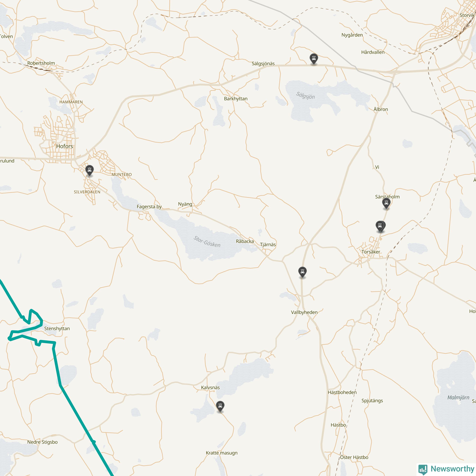Click the car crash marker near Sälgsjönäs
The image size is (476, 476).
pos(314,59)
